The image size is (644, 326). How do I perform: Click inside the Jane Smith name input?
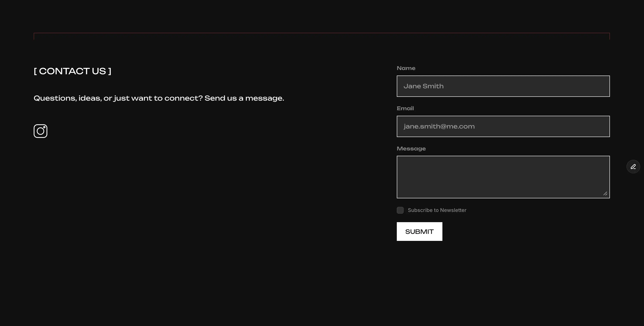pyautogui.click(x=503, y=86)
